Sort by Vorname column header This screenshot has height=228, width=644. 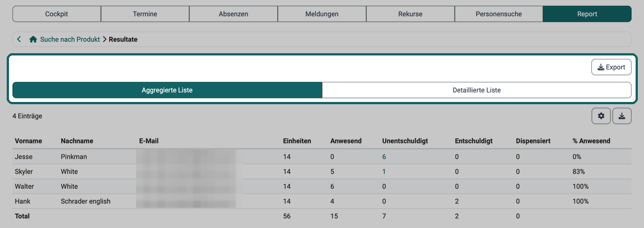pyautogui.click(x=29, y=141)
